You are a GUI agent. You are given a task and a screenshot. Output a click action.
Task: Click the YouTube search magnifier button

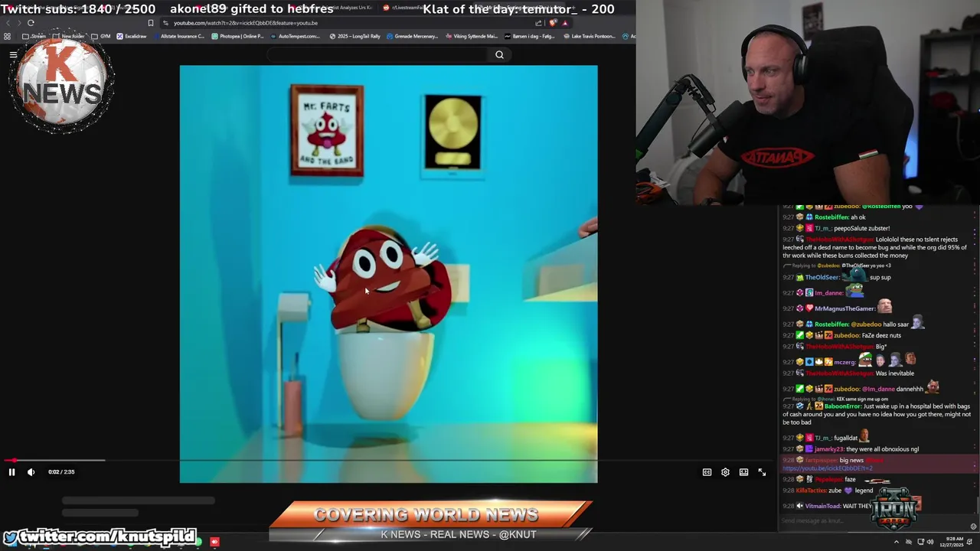(499, 54)
